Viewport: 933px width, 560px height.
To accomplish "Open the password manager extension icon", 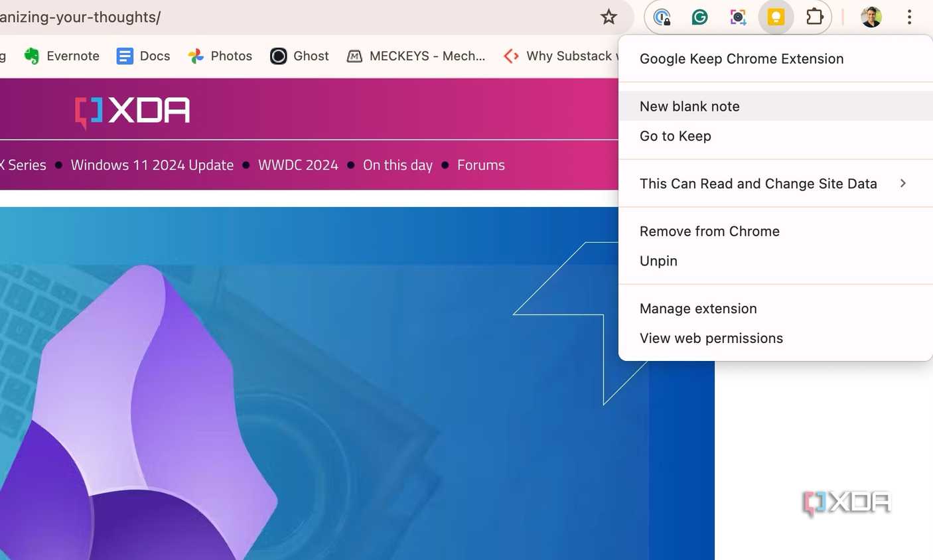I will (x=662, y=17).
